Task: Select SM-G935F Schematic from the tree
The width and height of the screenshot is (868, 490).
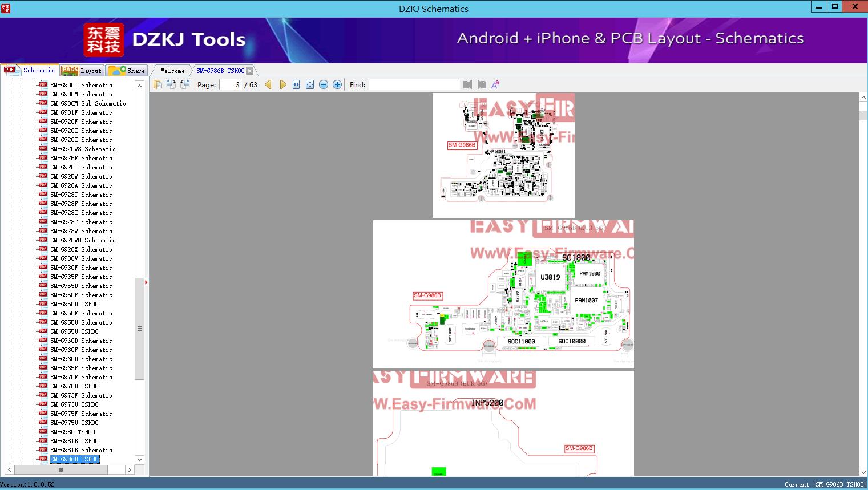Action: point(81,277)
